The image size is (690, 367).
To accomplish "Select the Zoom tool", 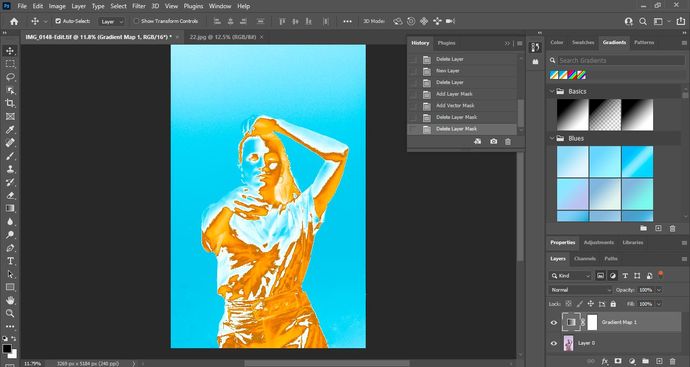I will [x=10, y=313].
